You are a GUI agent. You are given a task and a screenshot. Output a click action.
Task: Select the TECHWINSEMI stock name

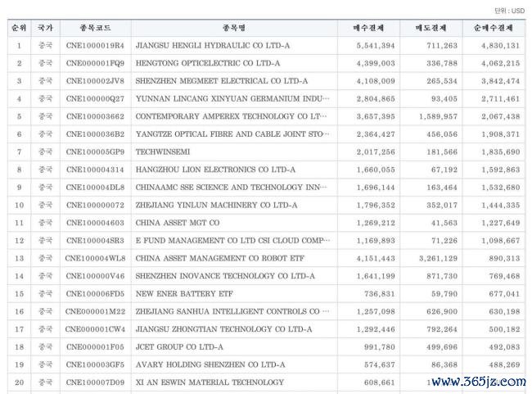tap(163, 152)
